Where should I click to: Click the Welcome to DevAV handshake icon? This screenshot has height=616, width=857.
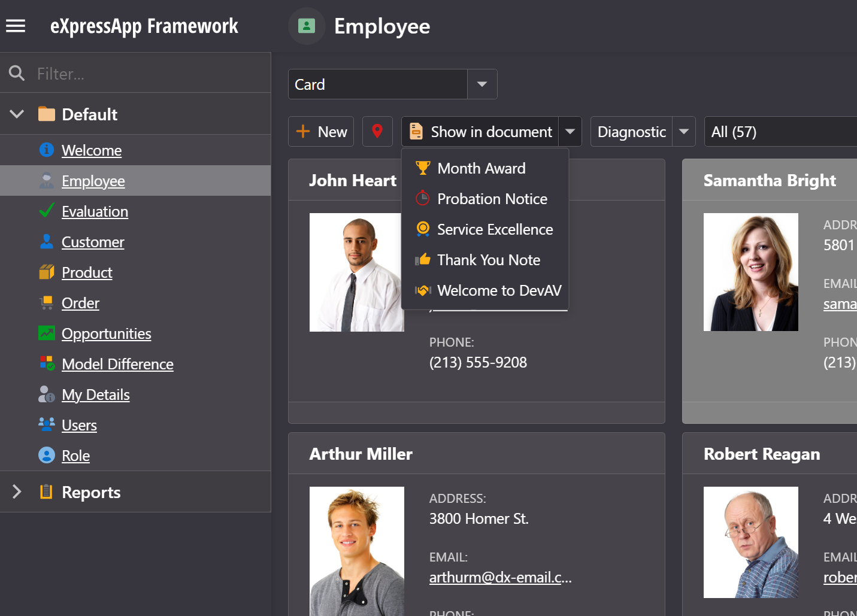pyautogui.click(x=423, y=290)
